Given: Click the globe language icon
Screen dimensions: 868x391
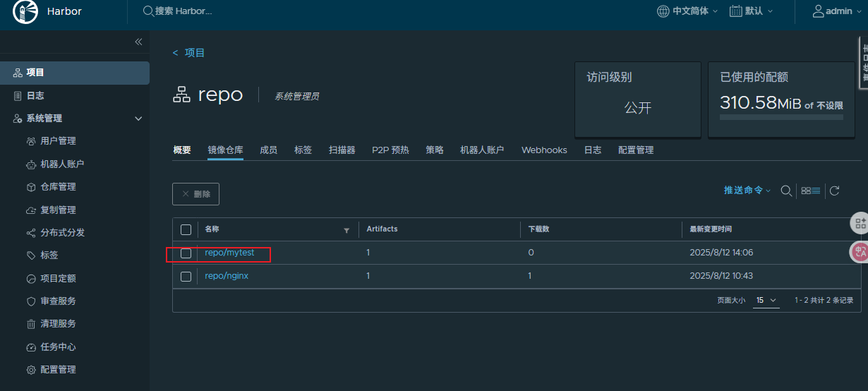Looking at the screenshot, I should [x=663, y=11].
